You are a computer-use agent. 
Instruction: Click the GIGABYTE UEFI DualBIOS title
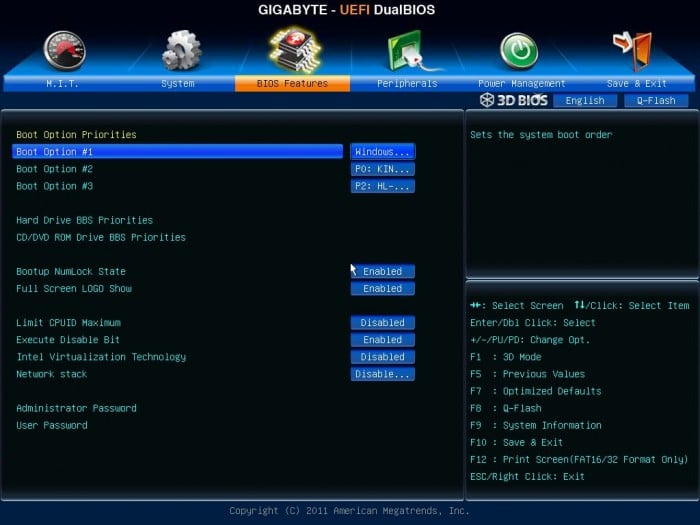click(x=346, y=10)
